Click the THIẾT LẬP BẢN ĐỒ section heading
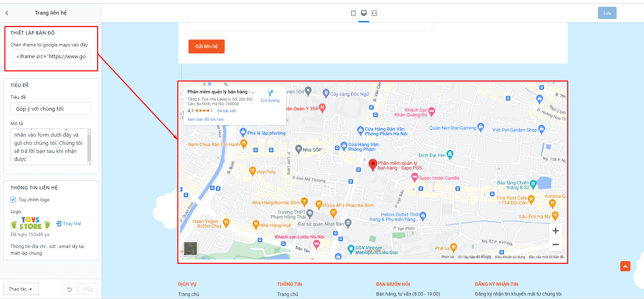644x299 pixels. coord(32,33)
